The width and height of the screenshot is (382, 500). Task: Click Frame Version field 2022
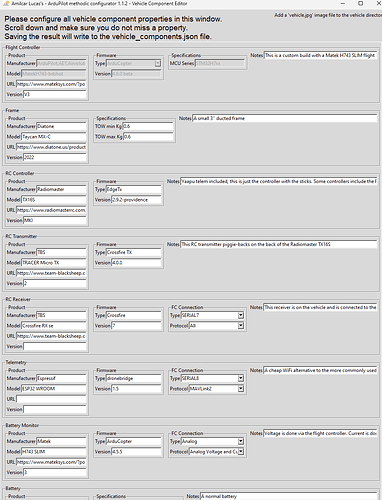tap(55, 157)
